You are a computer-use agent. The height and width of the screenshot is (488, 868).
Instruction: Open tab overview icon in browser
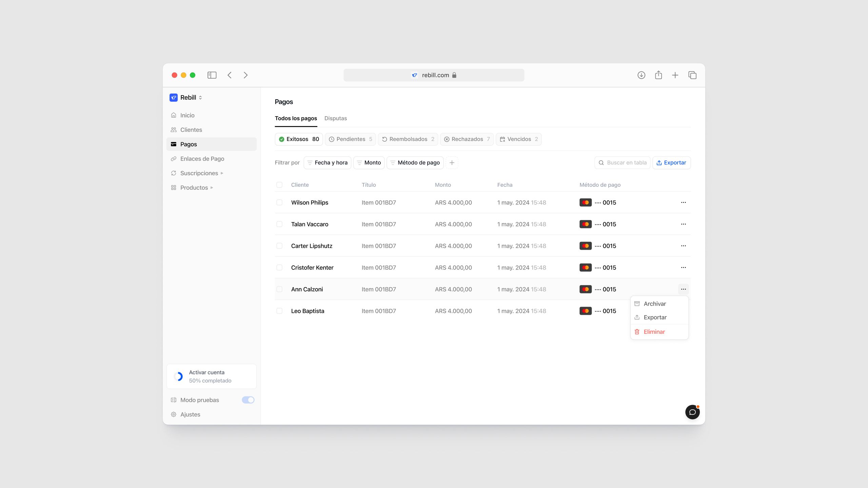click(692, 75)
